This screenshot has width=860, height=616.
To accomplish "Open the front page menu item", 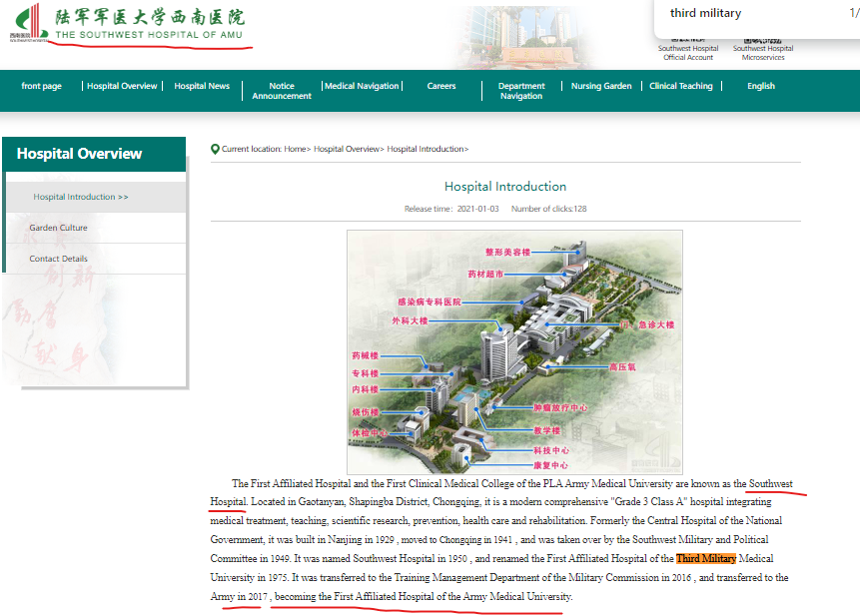I will (x=41, y=86).
